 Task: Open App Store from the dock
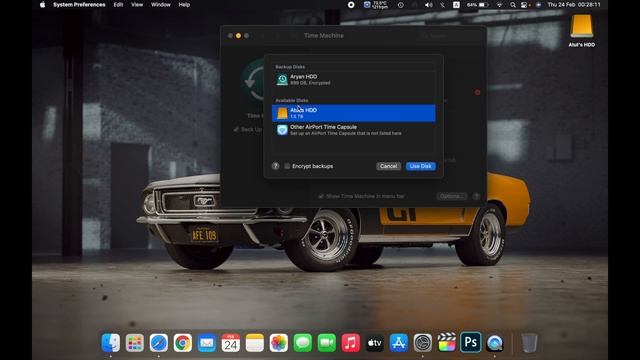(x=399, y=343)
